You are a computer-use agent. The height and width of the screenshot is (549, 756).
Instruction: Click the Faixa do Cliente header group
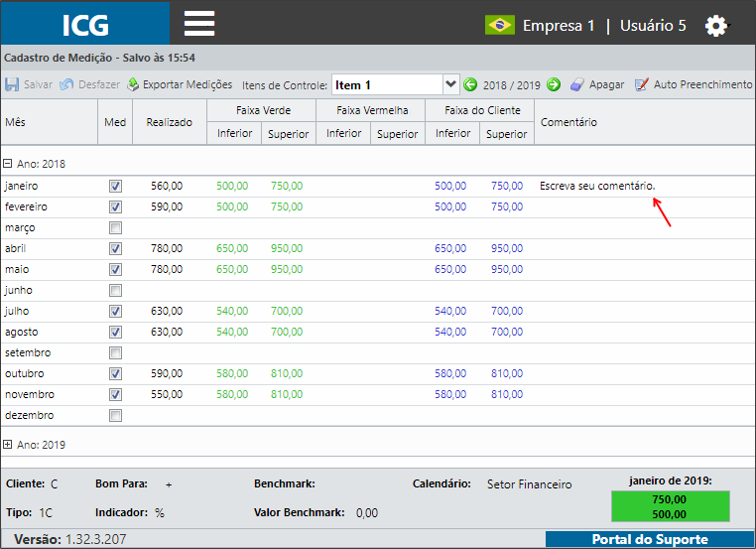[x=482, y=110]
